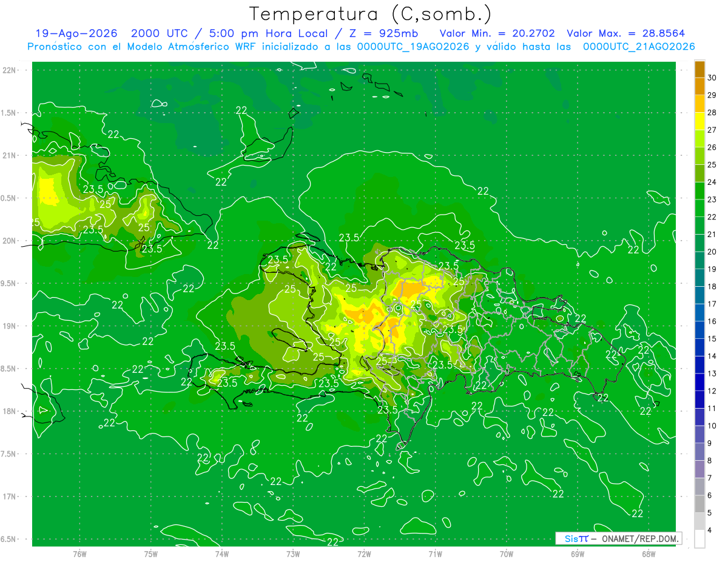Click the '72W' longitude axis label

364,554
